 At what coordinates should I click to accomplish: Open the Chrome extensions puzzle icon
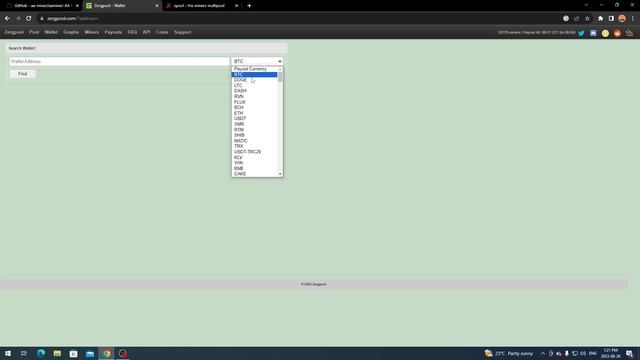coord(600,18)
